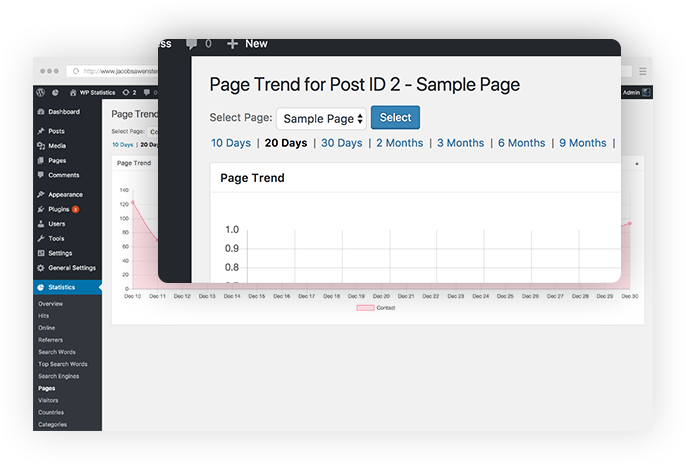The width and height of the screenshot is (686, 464).
Task: Open the Visitors submenu item
Action: pos(48,400)
